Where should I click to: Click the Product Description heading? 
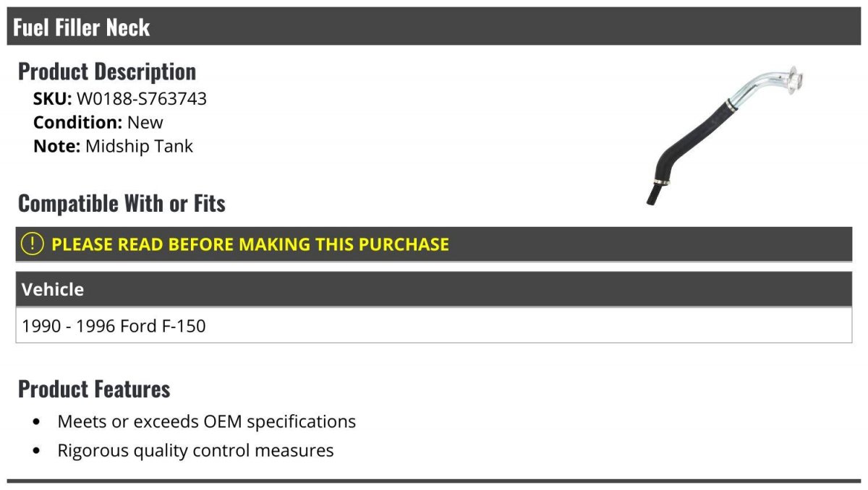coord(107,72)
